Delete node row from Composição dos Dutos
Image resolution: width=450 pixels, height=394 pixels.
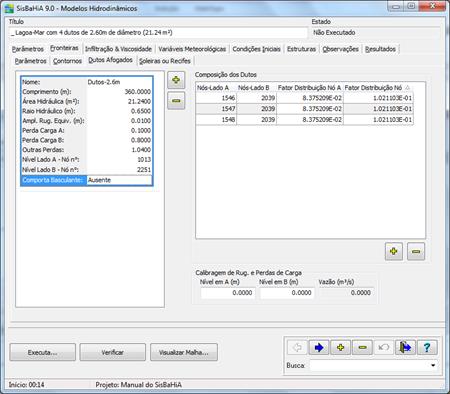pos(416,251)
